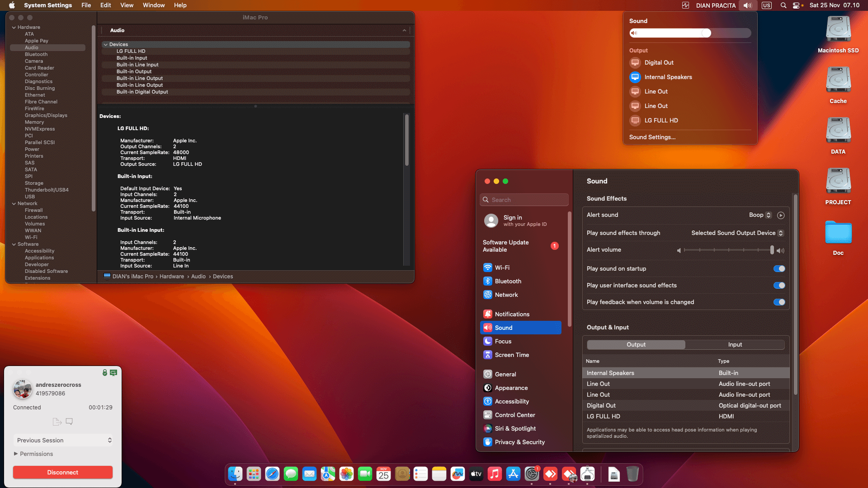Open Play sound effects through dropdown
This screenshot has width=868, height=488.
point(737,233)
